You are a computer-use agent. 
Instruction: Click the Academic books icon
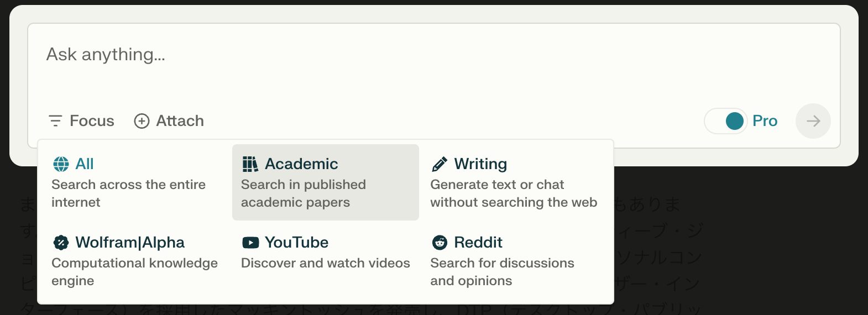pyautogui.click(x=250, y=164)
